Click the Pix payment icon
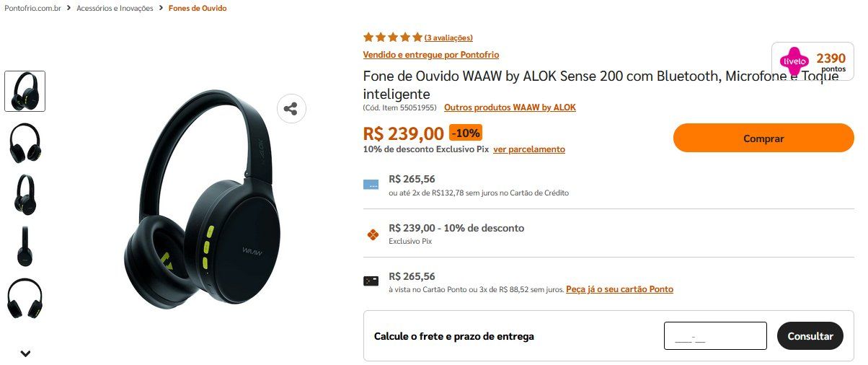The height and width of the screenshot is (365, 868). pyautogui.click(x=372, y=234)
